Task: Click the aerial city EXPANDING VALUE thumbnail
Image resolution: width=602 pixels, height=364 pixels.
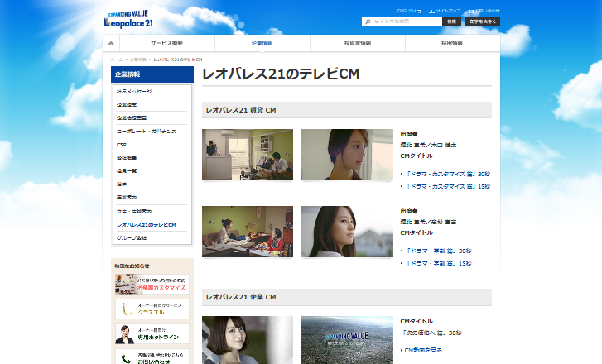Action: (x=347, y=340)
